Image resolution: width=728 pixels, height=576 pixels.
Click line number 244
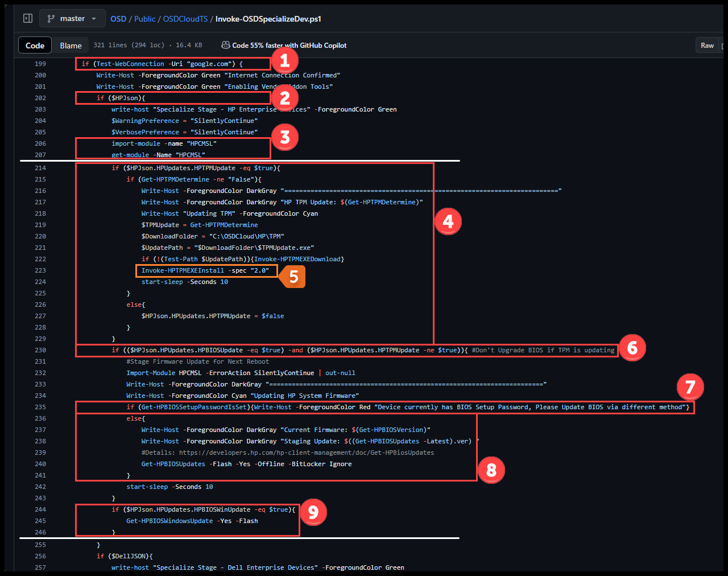(40, 509)
